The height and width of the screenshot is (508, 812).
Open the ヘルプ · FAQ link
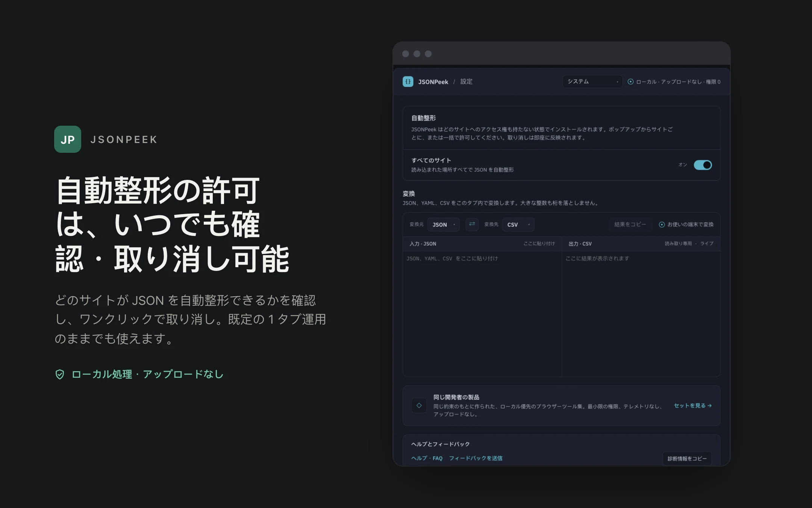[x=427, y=458]
